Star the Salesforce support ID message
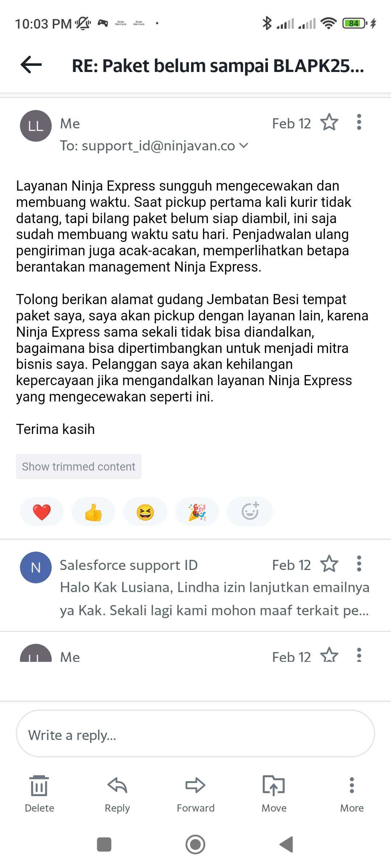The height and width of the screenshot is (868, 391). click(329, 563)
